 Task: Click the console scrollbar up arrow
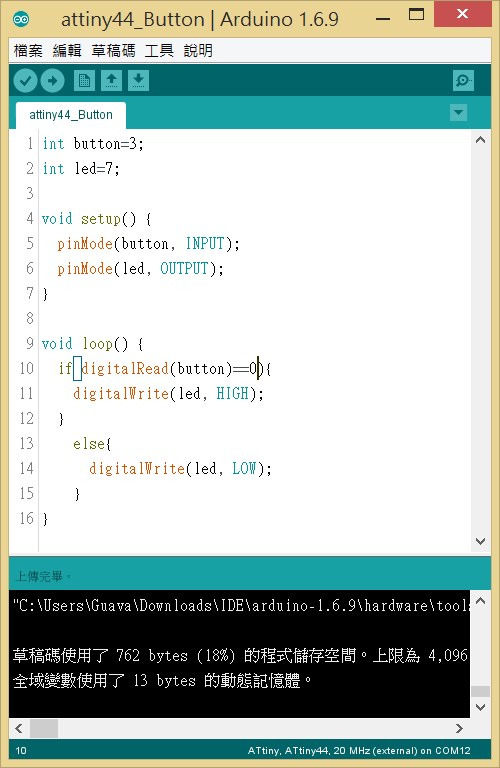coord(480,601)
